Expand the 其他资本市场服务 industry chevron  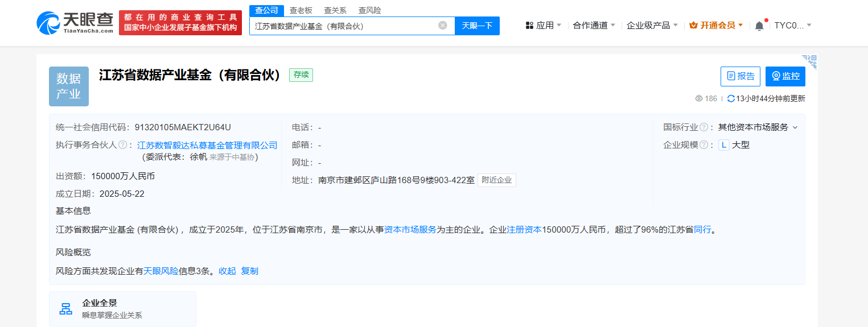click(795, 127)
